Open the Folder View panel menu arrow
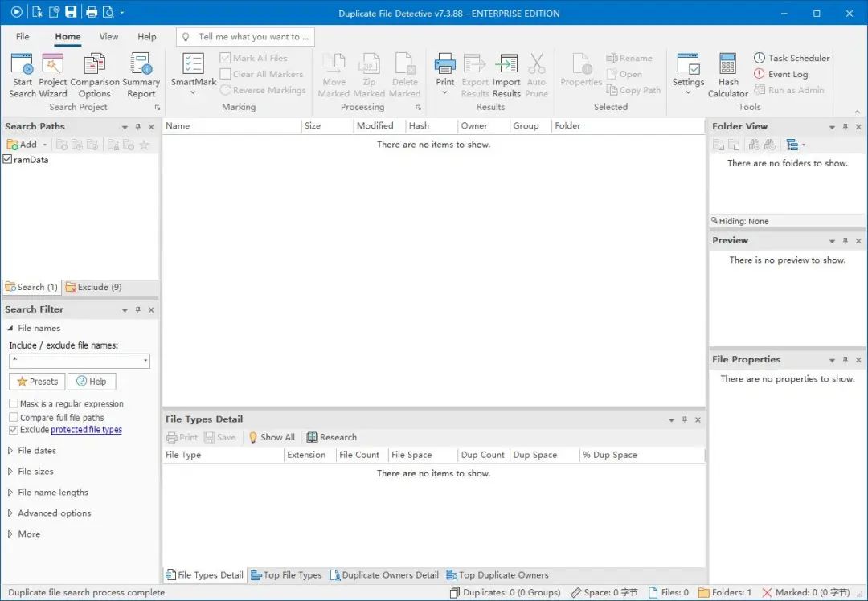868x601 pixels. [x=832, y=127]
